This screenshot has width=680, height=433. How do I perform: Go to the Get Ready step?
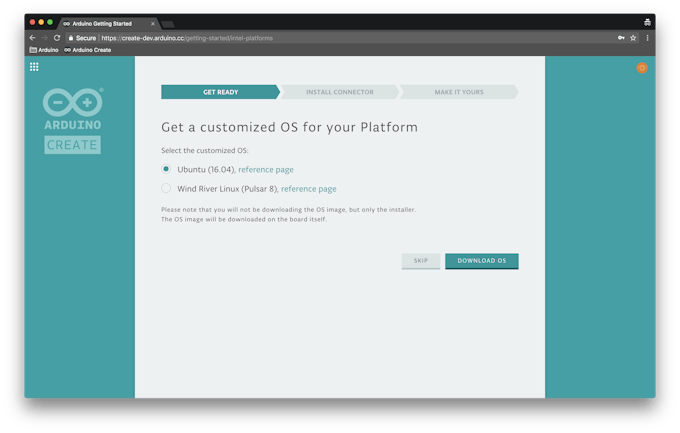[220, 92]
